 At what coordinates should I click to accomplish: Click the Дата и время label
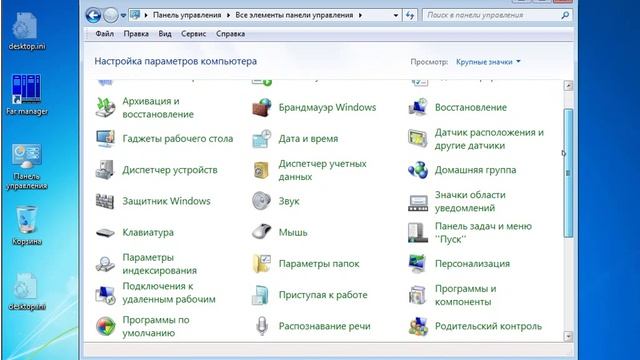tap(308, 139)
